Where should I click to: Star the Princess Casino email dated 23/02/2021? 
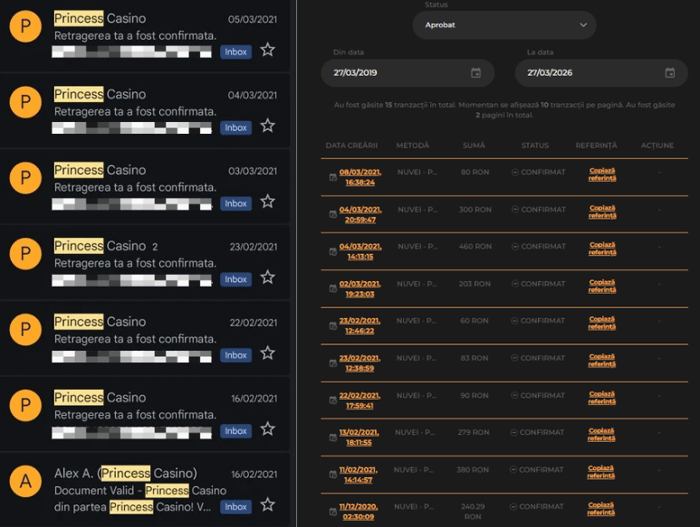coord(267,277)
